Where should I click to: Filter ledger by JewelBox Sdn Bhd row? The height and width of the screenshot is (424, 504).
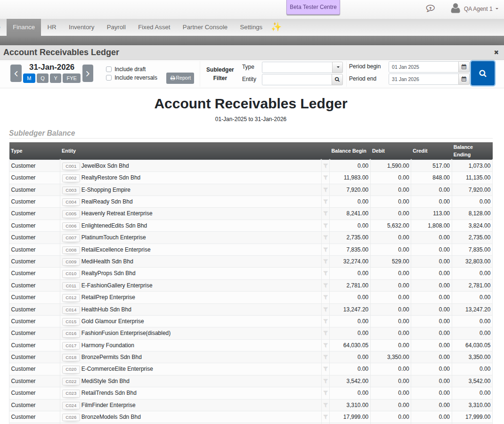pyautogui.click(x=325, y=166)
